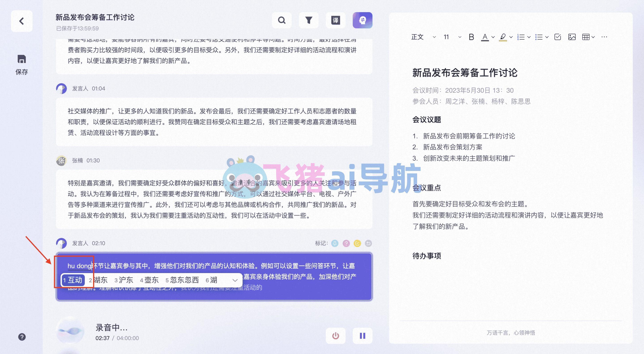
Task: Click 发言人 label at 01:04
Action: (x=80, y=89)
